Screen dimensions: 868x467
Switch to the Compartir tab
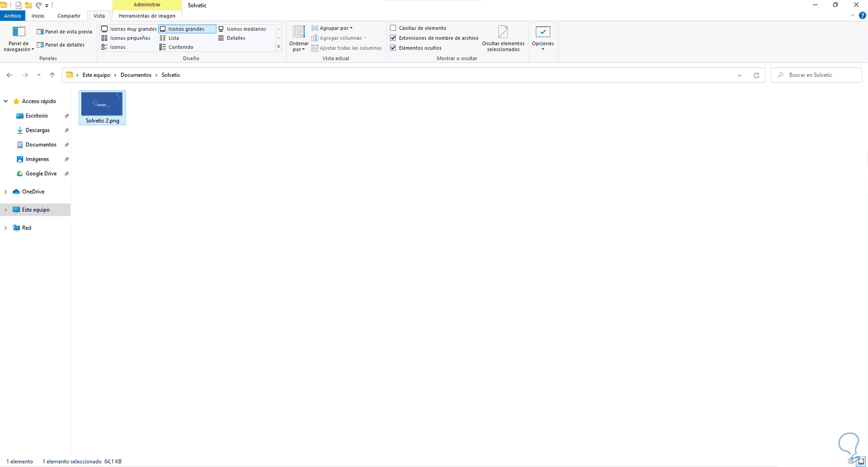(x=69, y=16)
